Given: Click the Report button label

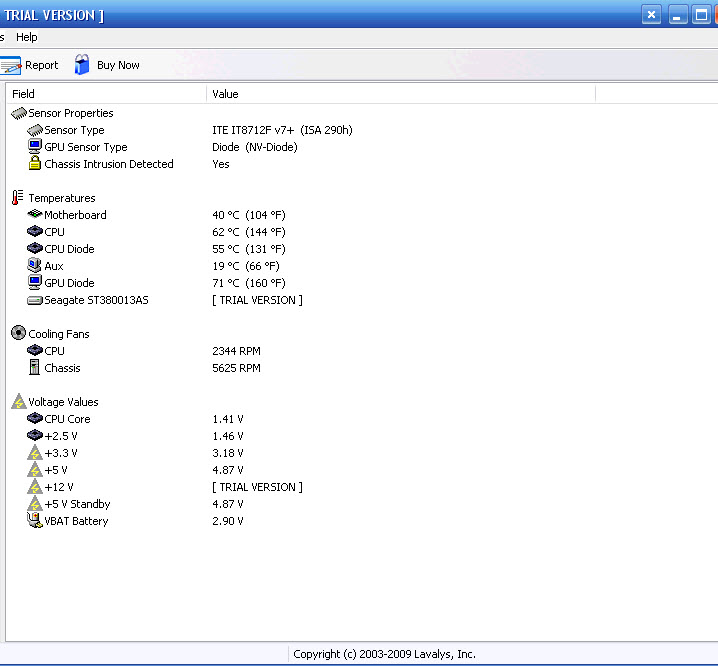Looking at the screenshot, I should pyautogui.click(x=42, y=65).
